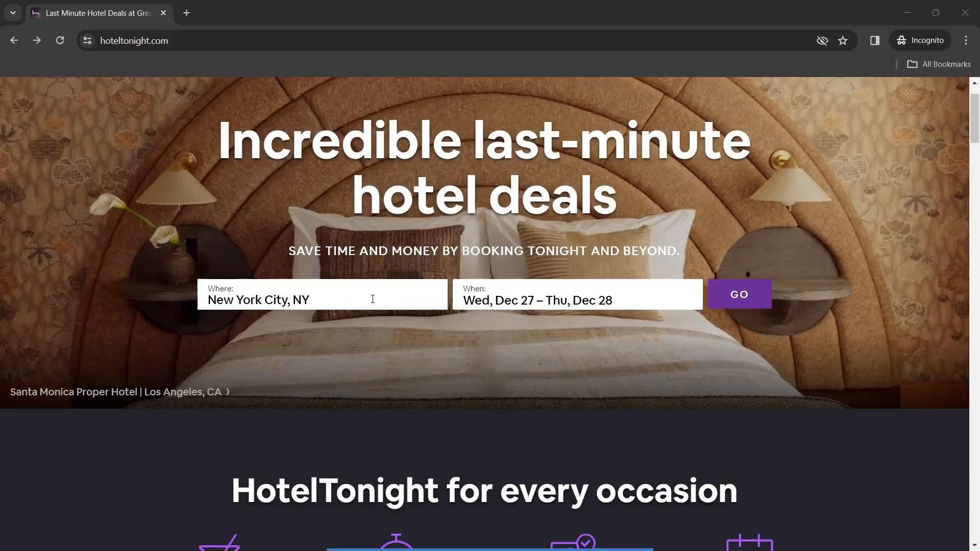Open the browser side panel
This screenshot has width=980, height=551.
[x=875, y=40]
